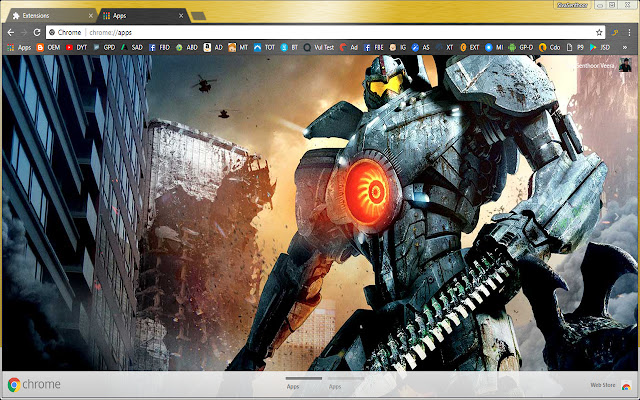Open the IG bookmark
The height and width of the screenshot is (400, 640).
pyautogui.click(x=398, y=47)
